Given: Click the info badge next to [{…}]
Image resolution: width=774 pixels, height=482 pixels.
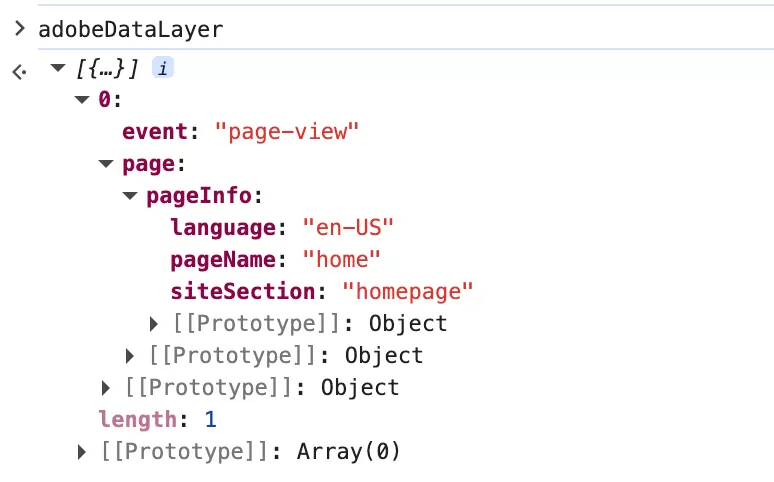Looking at the screenshot, I should click(x=162, y=68).
